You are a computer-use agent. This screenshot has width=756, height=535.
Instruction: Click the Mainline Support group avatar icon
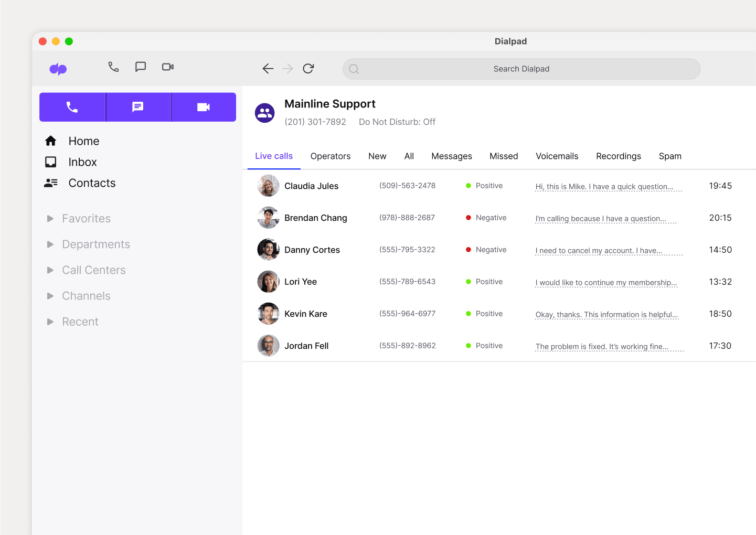[265, 112]
